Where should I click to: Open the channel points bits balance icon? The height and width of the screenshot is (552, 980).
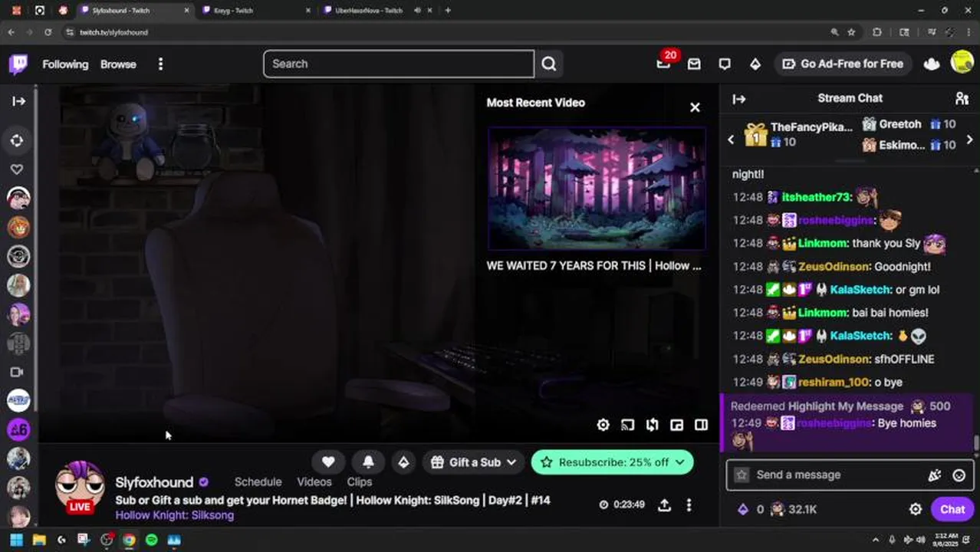(742, 509)
